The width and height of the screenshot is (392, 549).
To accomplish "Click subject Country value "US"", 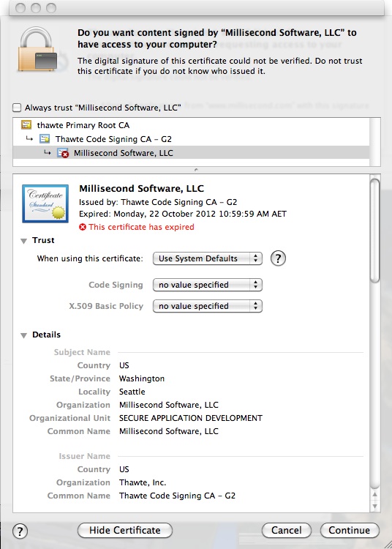I will [x=124, y=365].
